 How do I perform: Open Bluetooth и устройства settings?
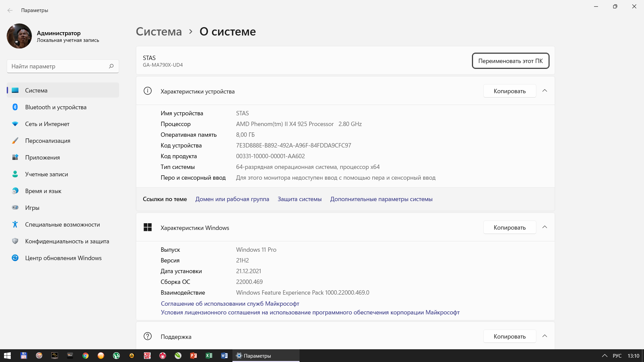click(56, 107)
